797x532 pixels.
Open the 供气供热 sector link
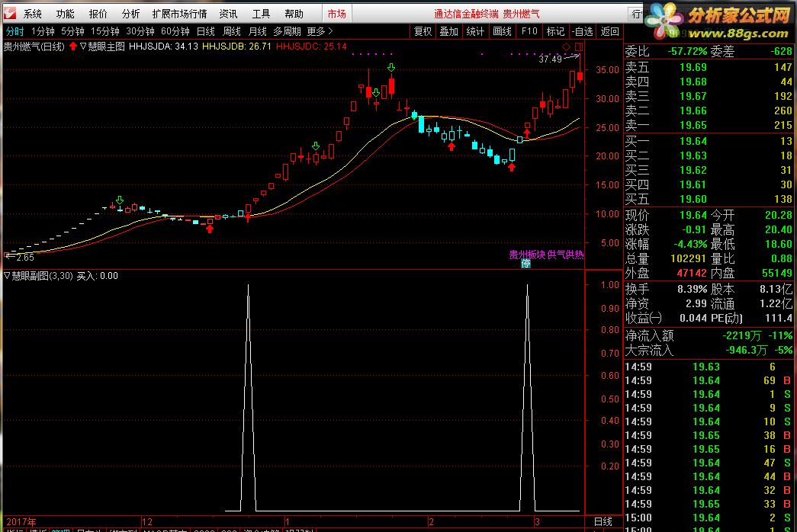(x=565, y=255)
